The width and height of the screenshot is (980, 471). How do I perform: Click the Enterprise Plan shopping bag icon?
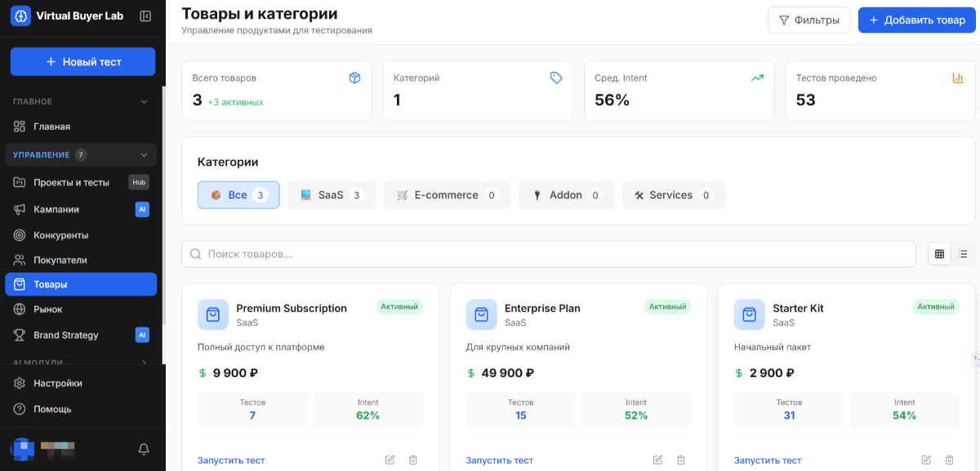pos(482,314)
